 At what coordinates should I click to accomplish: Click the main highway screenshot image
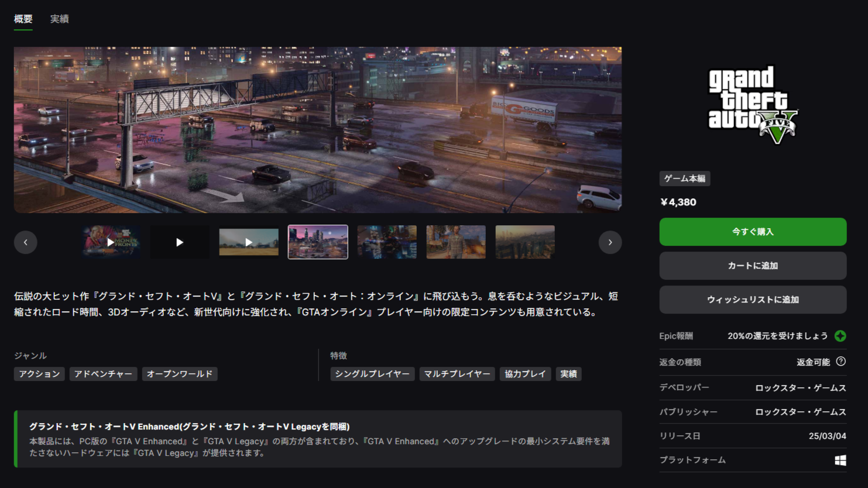[318, 130]
